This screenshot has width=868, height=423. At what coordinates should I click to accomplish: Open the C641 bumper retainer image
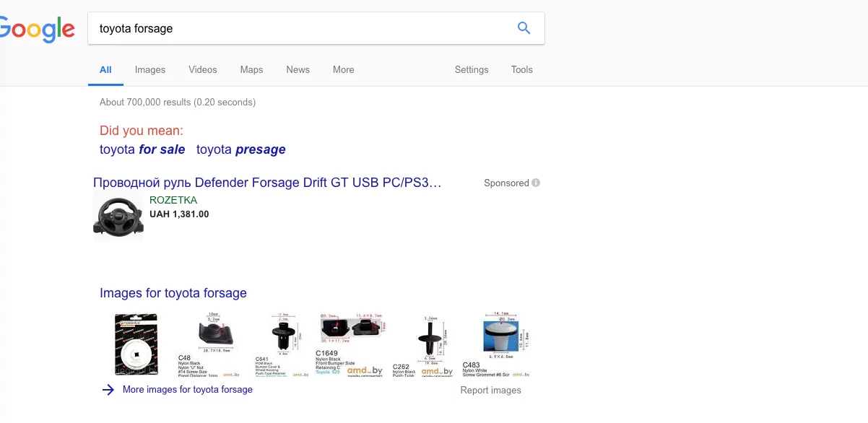coord(283,344)
